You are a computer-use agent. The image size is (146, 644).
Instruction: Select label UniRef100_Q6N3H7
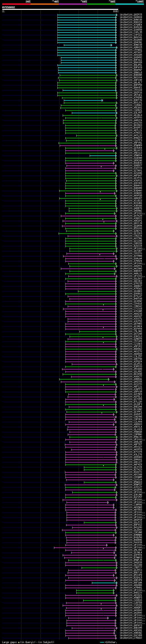tap(131, 198)
